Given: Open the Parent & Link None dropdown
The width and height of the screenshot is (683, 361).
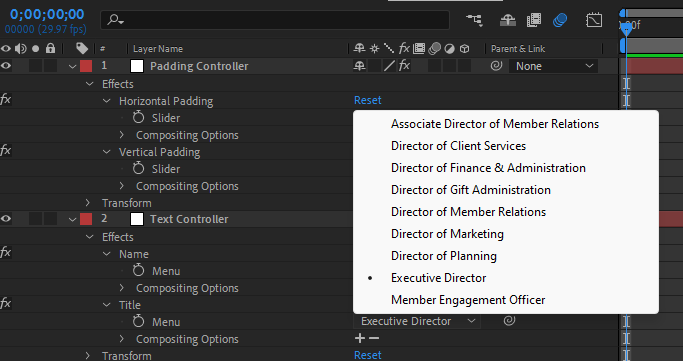Looking at the screenshot, I should (553, 66).
